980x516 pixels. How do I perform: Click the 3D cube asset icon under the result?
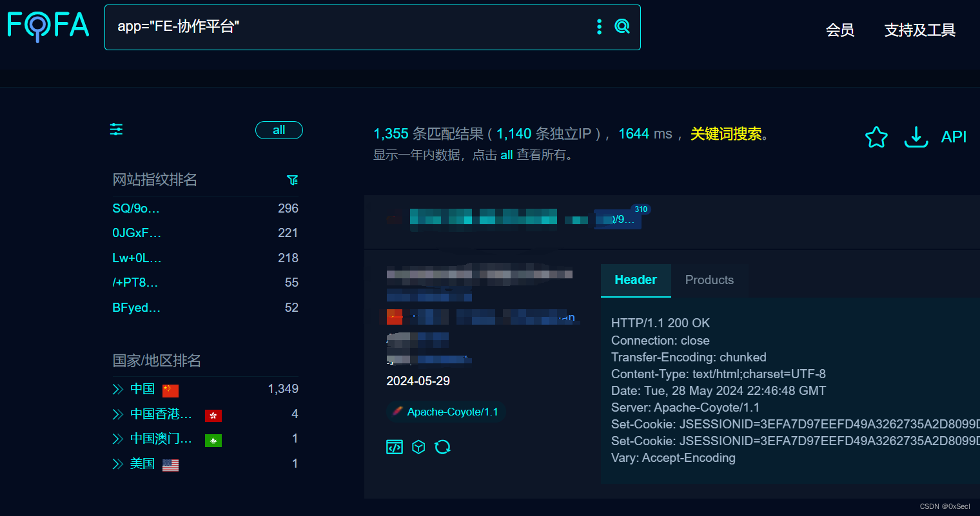click(x=418, y=446)
